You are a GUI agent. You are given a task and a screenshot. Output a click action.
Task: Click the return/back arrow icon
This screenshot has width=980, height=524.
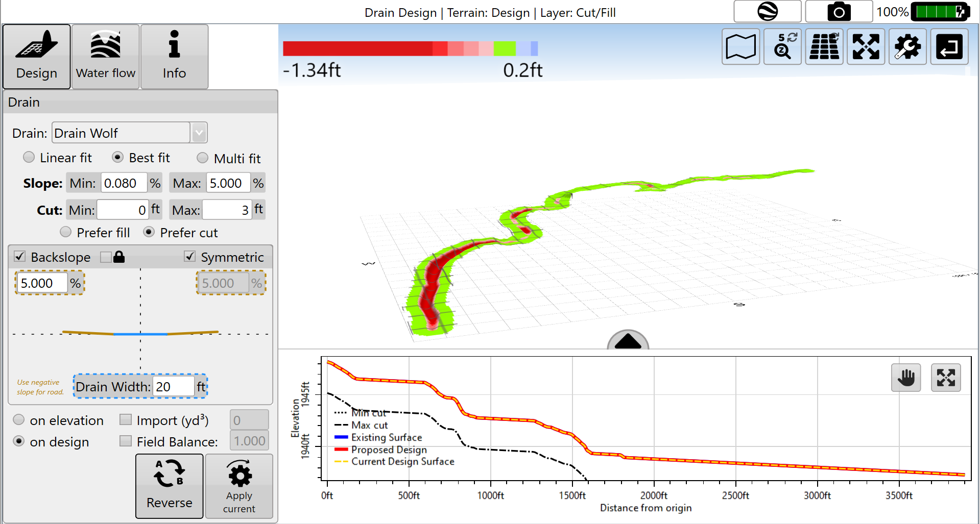949,47
